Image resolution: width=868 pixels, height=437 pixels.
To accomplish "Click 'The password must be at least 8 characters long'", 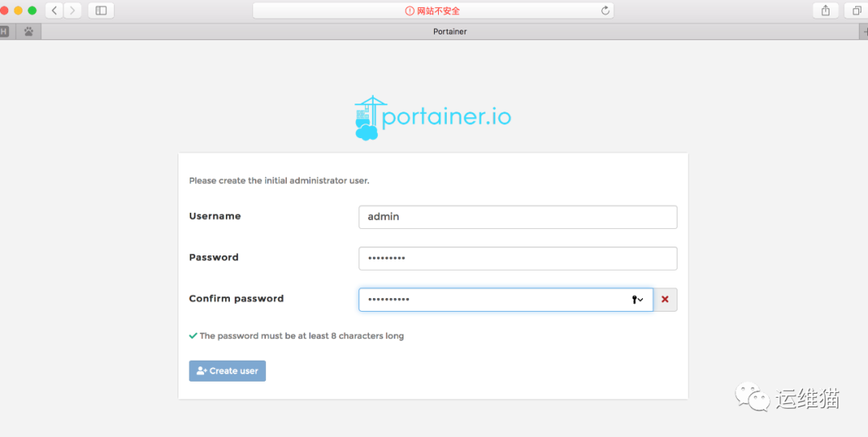I will (x=301, y=336).
